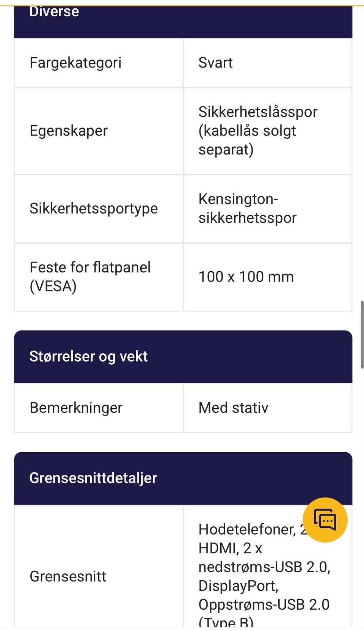Click the Svart color value

coord(215,63)
